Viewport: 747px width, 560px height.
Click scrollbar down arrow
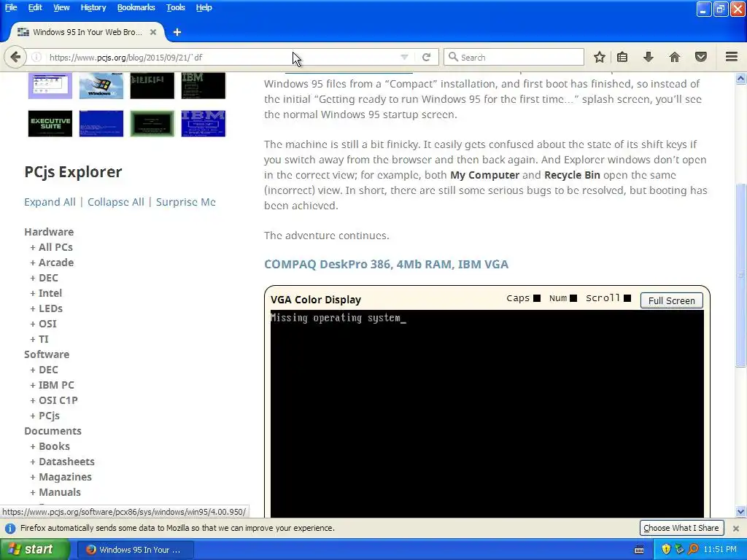741,512
